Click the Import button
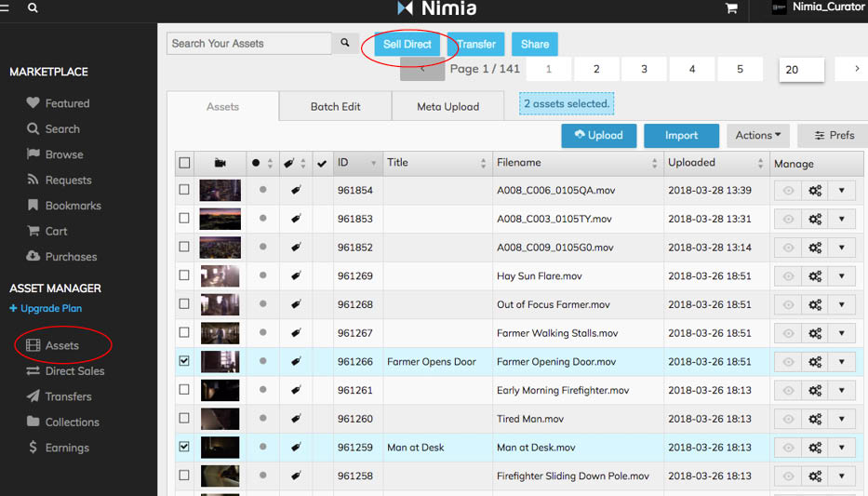The image size is (868, 496). [x=681, y=136]
